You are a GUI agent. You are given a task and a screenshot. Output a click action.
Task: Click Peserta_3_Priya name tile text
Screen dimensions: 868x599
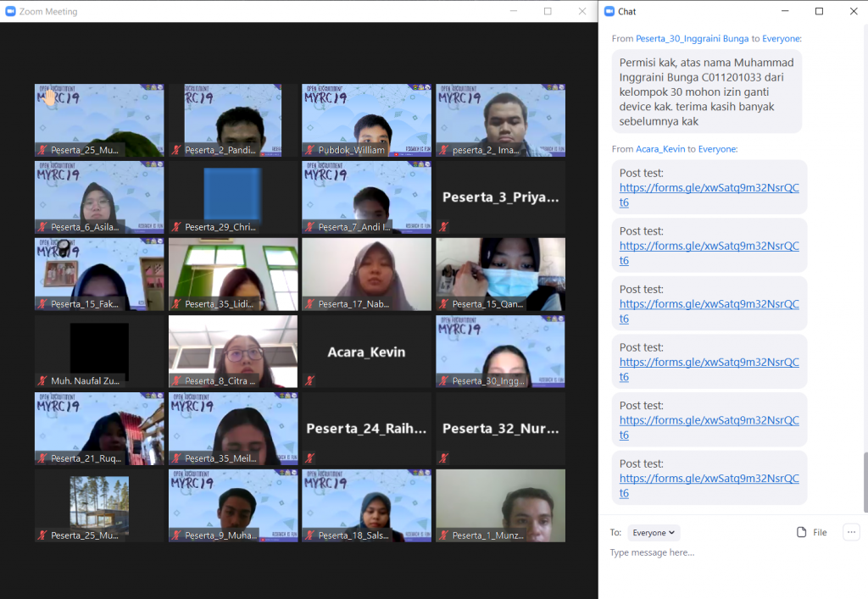pyautogui.click(x=500, y=197)
